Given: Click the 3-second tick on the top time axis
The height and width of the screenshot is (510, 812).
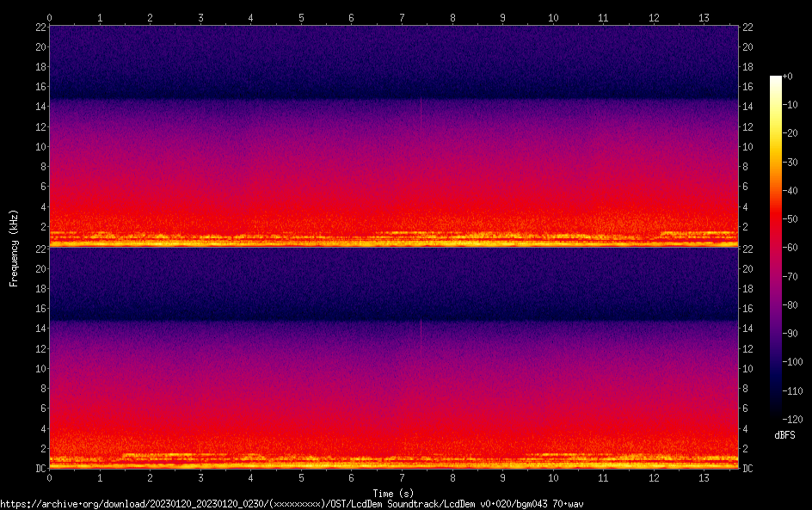Looking at the screenshot, I should [x=200, y=17].
